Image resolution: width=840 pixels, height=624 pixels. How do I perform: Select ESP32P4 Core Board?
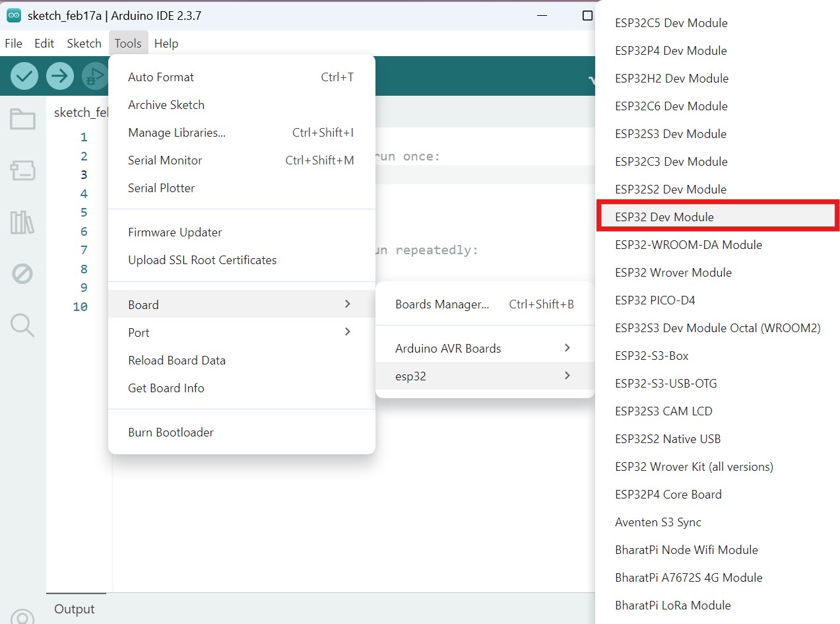717,495
